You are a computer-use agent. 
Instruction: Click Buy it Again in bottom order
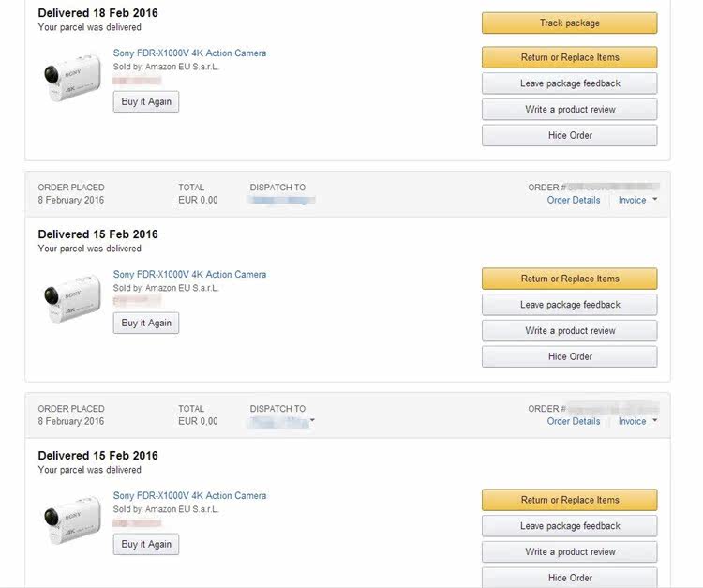[x=146, y=544]
